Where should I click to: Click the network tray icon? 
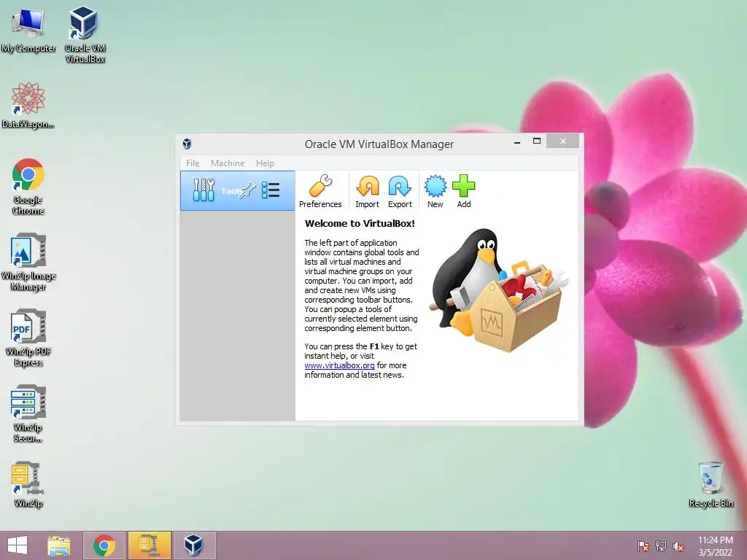point(661,546)
